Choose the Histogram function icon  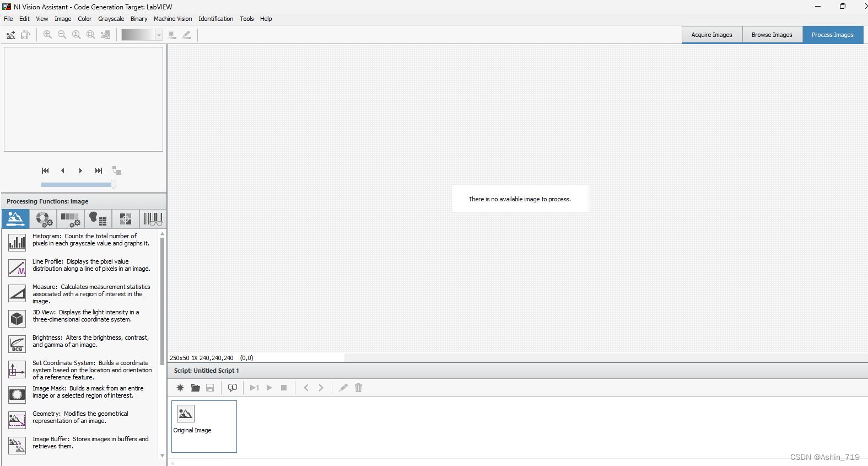pyautogui.click(x=17, y=242)
